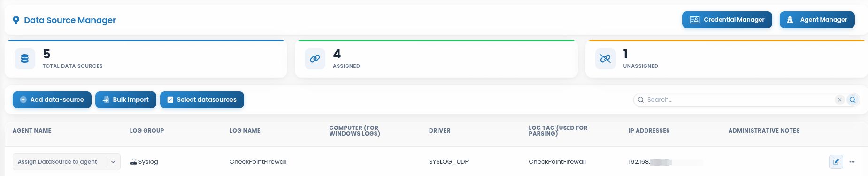This screenshot has width=868, height=176.
Task: Open the Credential Manager
Action: [727, 20]
